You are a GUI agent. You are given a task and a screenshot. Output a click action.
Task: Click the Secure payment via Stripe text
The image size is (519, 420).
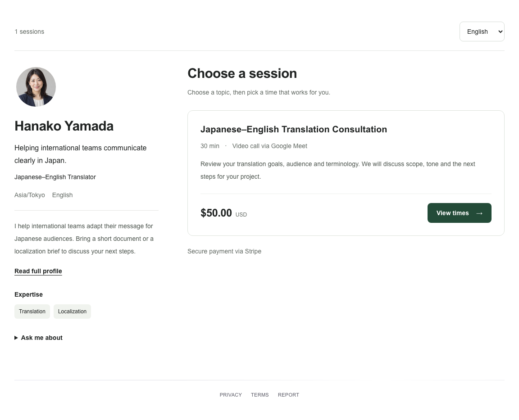click(x=224, y=251)
